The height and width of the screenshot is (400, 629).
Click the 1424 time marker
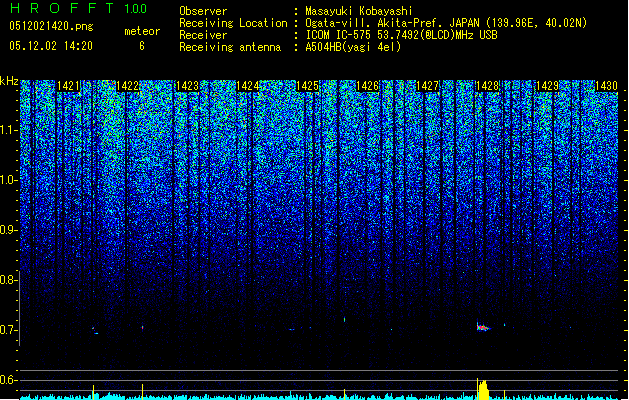pyautogui.click(x=248, y=86)
